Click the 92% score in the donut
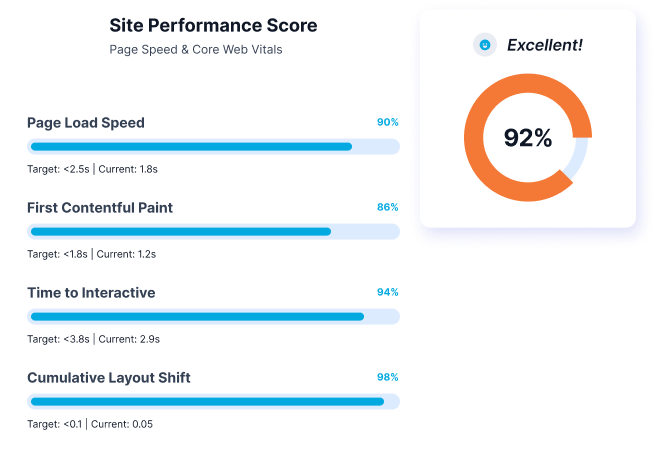 pyautogui.click(x=528, y=139)
